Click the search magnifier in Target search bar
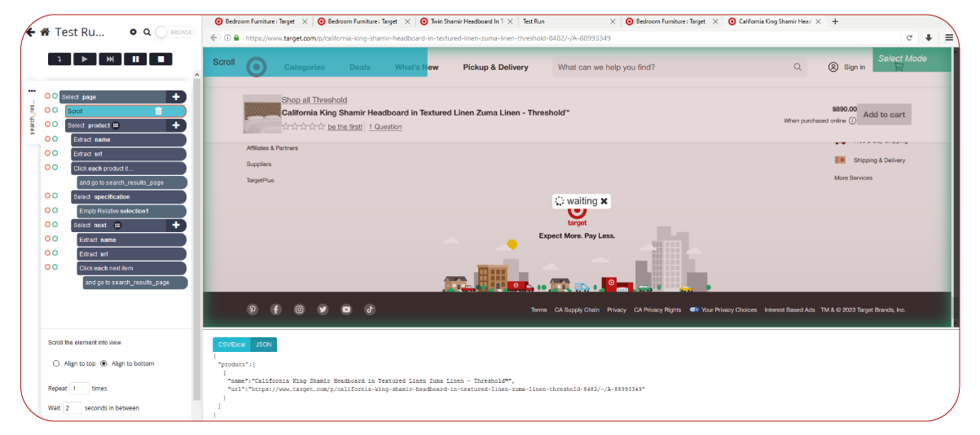Image resolution: width=980 pixels, height=435 pixels. [x=798, y=68]
